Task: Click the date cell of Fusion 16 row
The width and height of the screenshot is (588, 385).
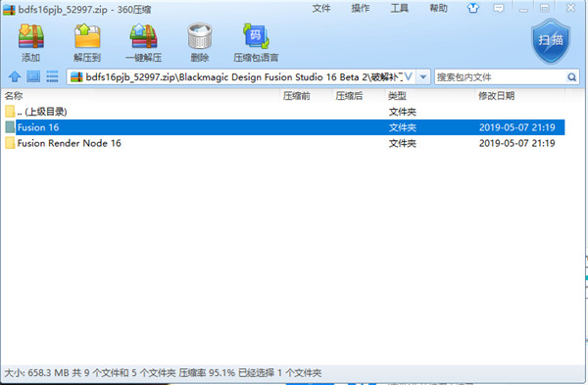Action: tap(517, 127)
